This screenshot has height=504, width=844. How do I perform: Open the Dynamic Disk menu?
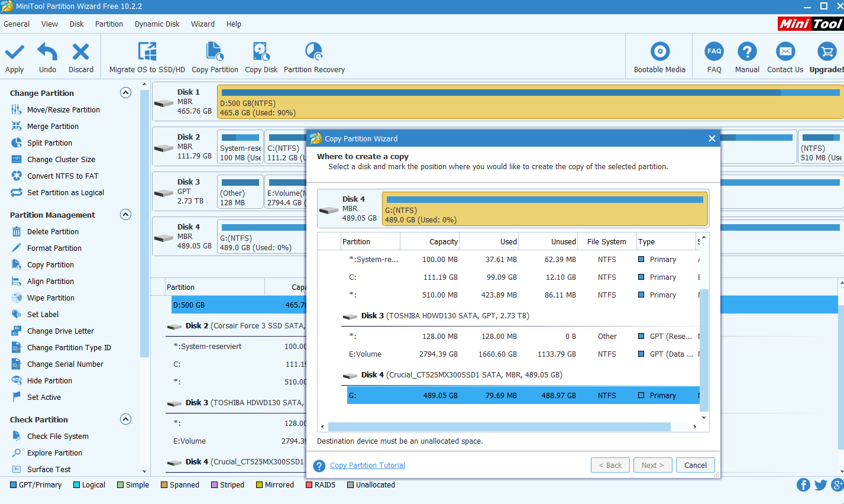157,24
